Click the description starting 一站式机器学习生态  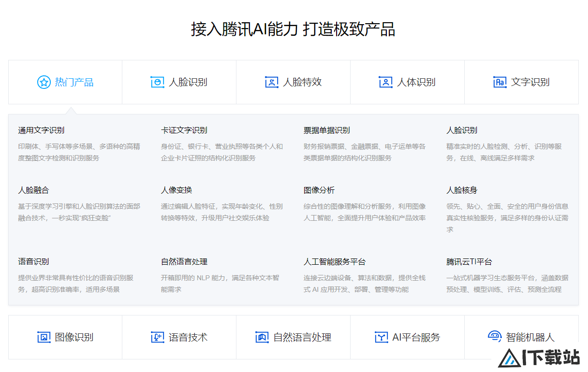[507, 284]
